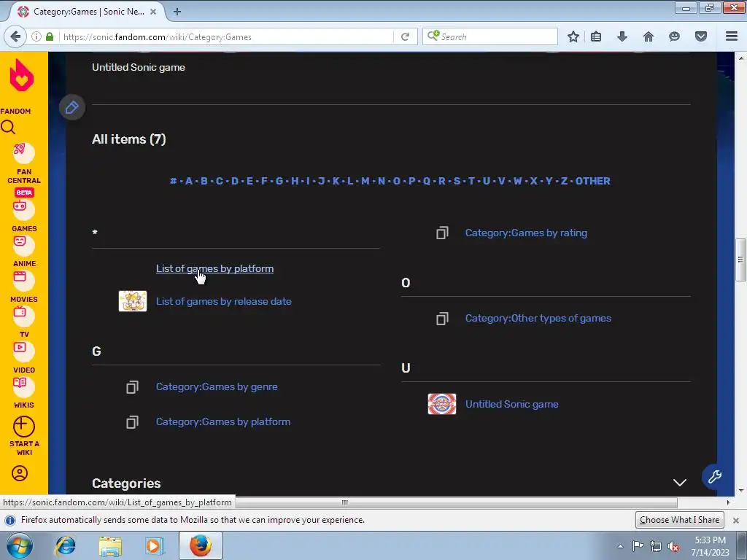Screen dimensions: 747x560
Task: Open the taskbar clock and date
Action: (710, 546)
